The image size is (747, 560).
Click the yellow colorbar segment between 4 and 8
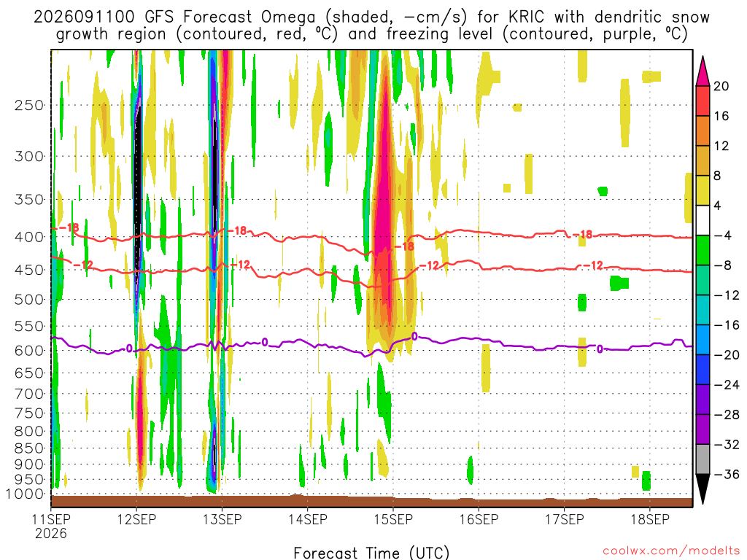(703, 190)
